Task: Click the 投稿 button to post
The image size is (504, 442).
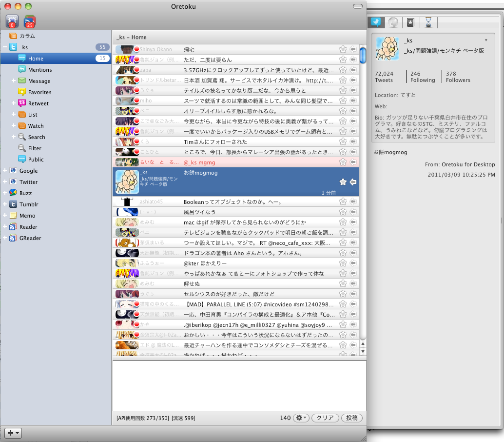Action: point(352,418)
